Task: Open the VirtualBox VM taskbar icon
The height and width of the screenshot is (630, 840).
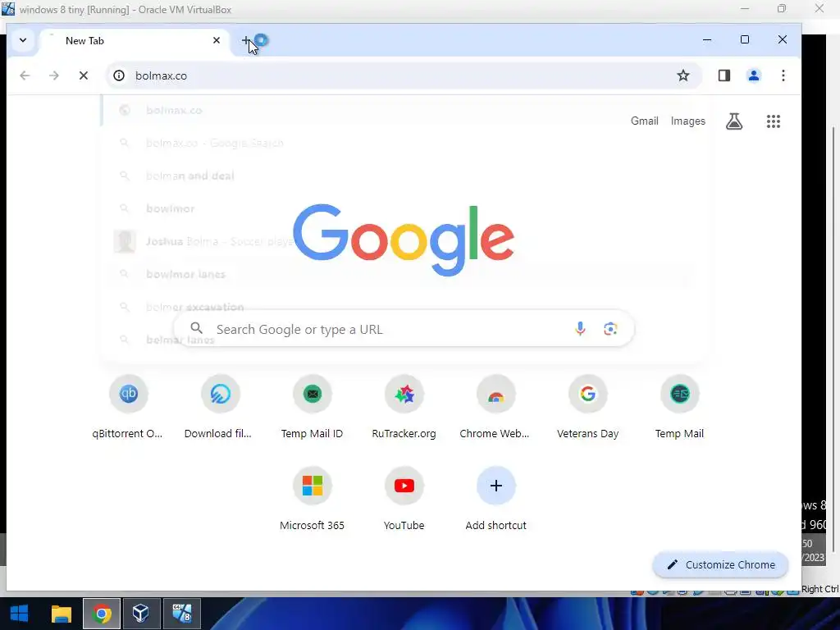Action: coord(181,614)
